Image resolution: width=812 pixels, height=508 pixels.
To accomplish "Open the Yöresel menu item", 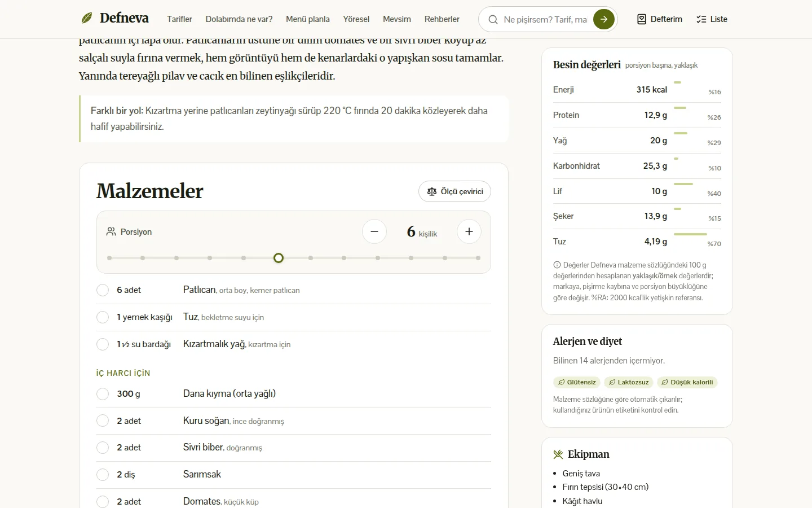I will tap(356, 19).
